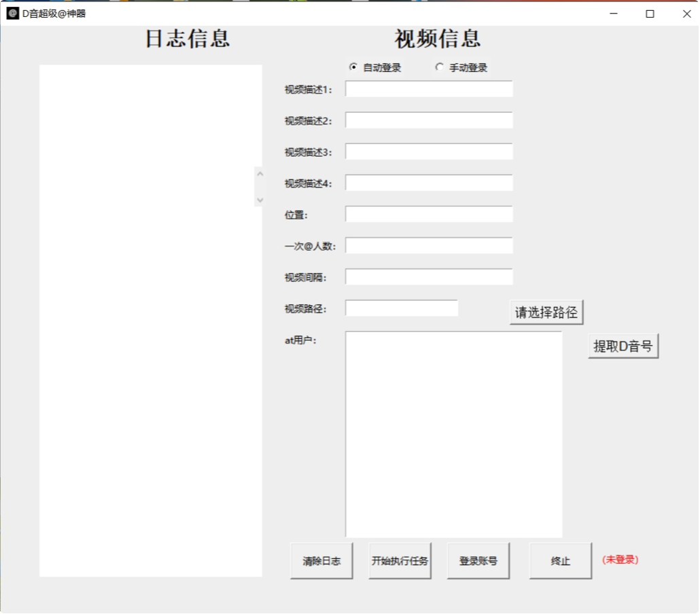This screenshot has height=614, width=700.
Task: Click the at用户: label
Action: 300,340
